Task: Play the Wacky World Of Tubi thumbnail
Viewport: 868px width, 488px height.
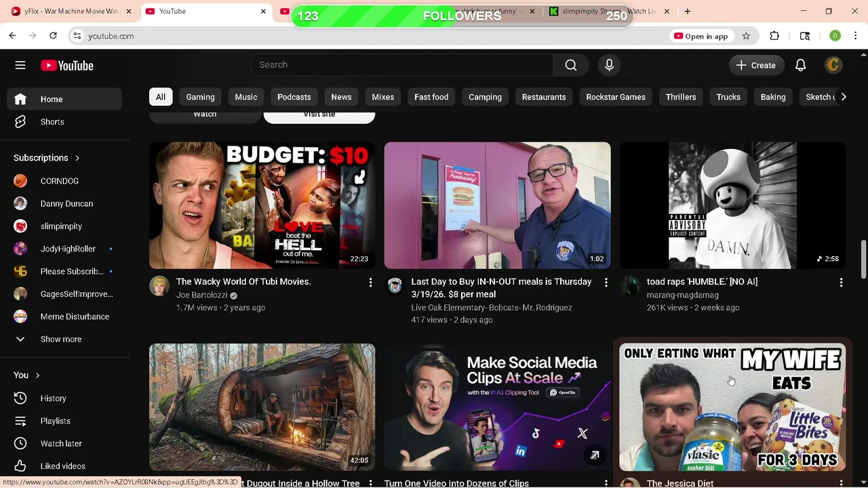Action: [x=262, y=205]
